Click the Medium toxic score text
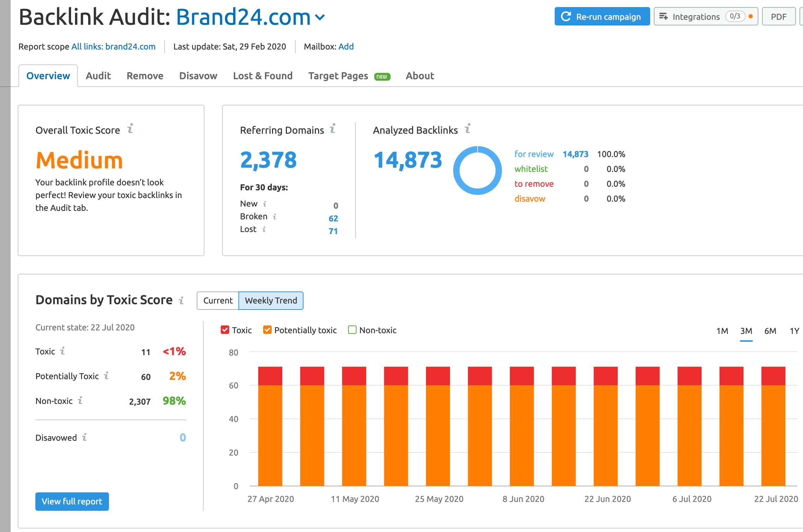The height and width of the screenshot is (532, 803). click(79, 160)
